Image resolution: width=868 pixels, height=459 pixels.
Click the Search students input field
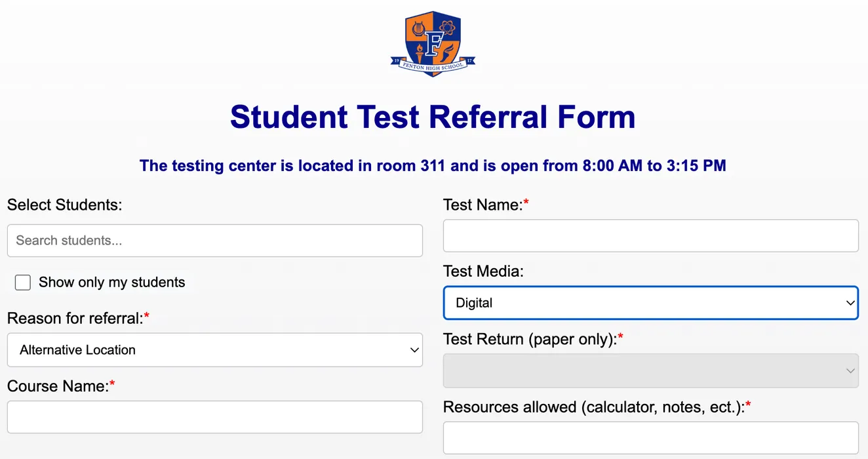tap(215, 241)
